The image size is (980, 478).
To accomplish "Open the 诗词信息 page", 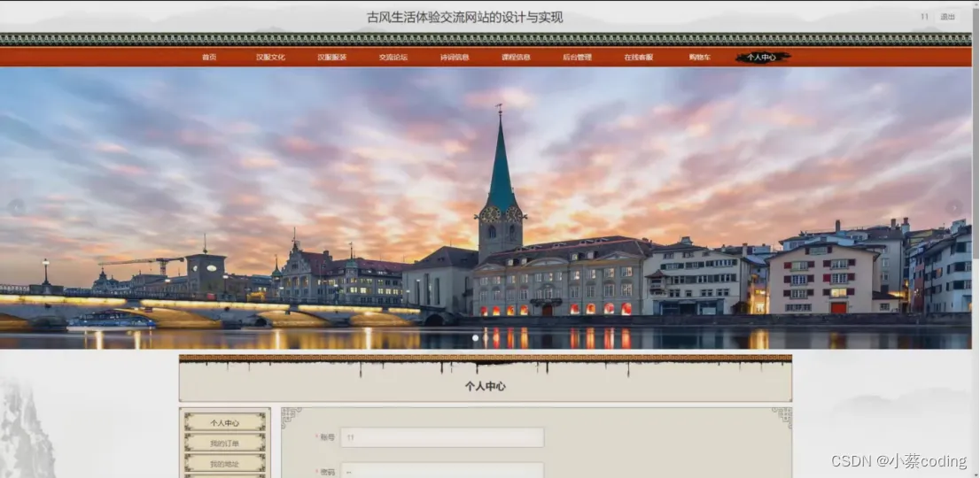I will (x=455, y=58).
